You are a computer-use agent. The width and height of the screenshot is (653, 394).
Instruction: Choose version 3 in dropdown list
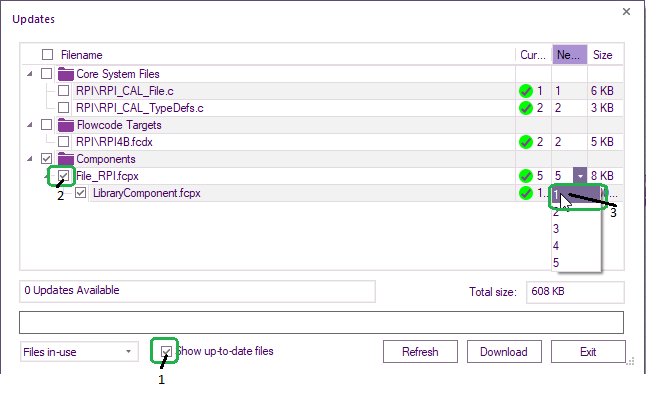(576, 229)
